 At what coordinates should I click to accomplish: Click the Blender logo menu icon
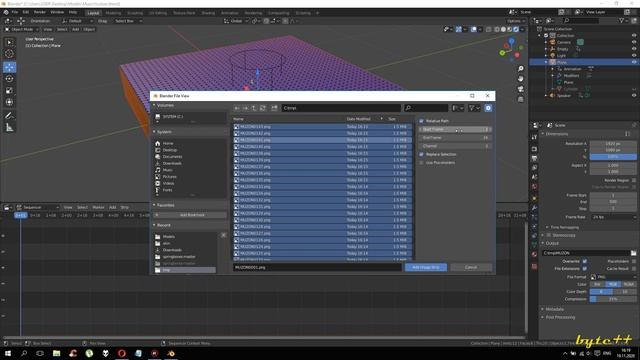pos(6,12)
